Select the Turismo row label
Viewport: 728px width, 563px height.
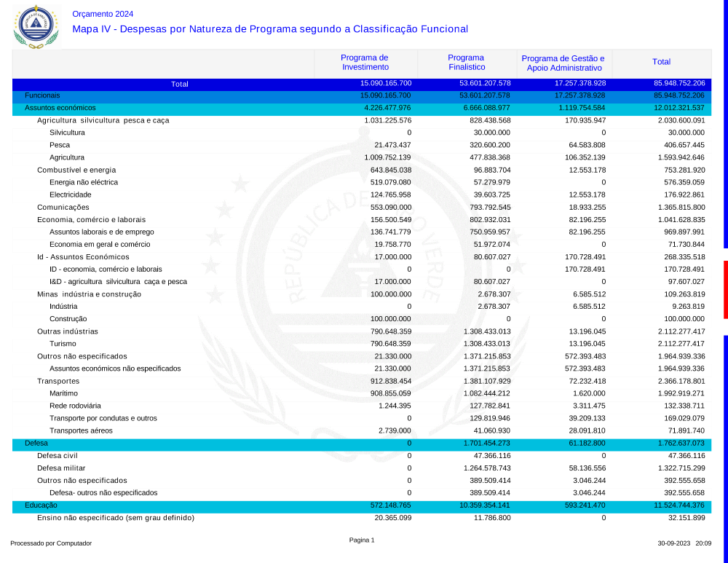point(63,344)
